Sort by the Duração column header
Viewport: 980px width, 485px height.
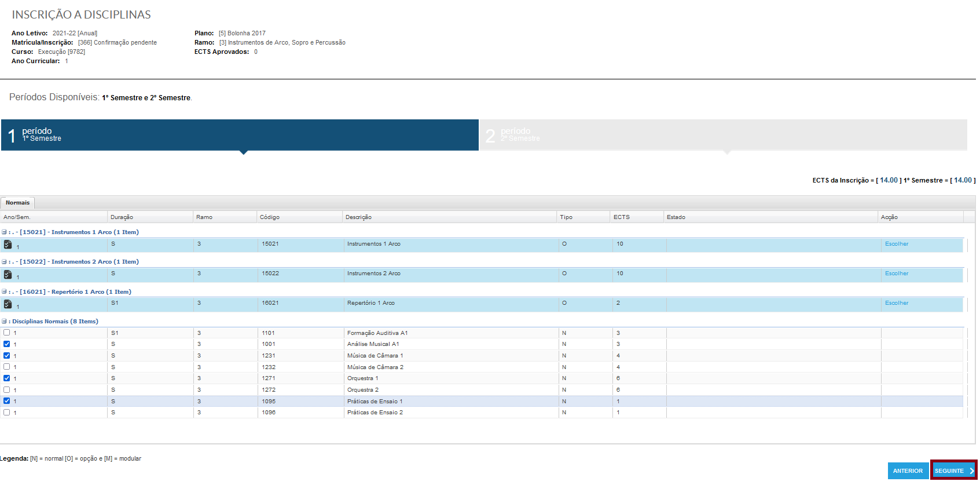[151, 217]
